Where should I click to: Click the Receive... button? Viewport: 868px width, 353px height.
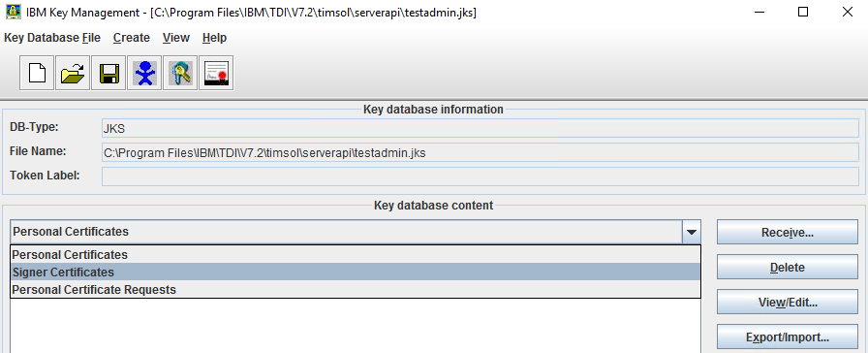click(788, 232)
